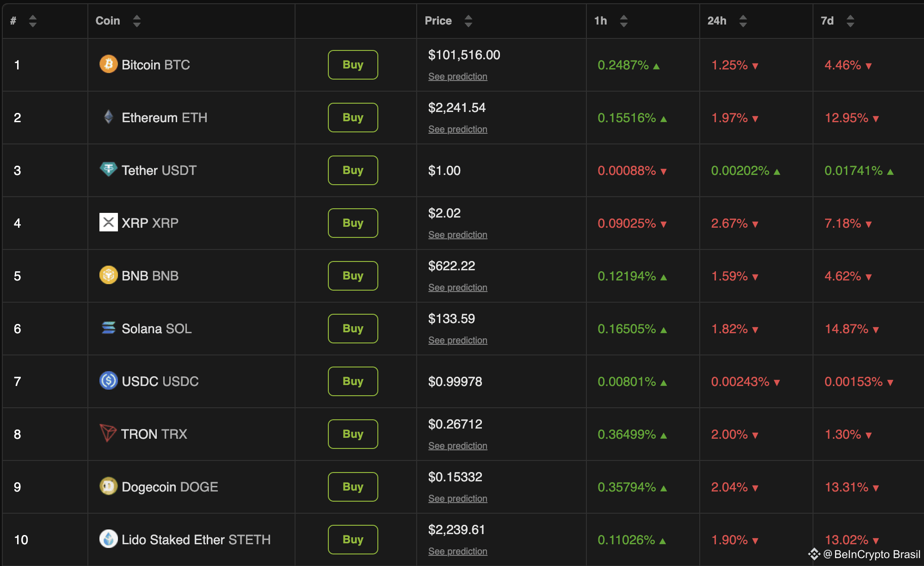Screen dimensions: 924x566
Task: Click the $0.99978 USDC price
Action: [x=455, y=382]
